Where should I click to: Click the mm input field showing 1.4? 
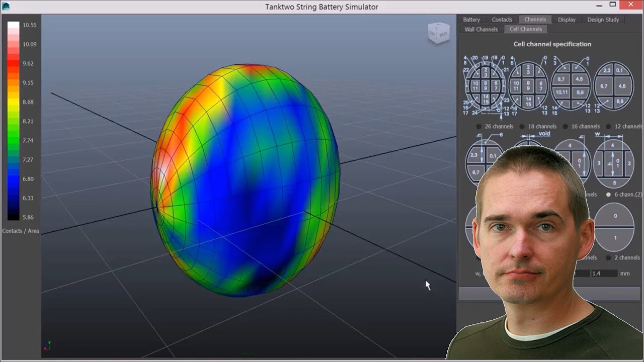click(x=604, y=274)
